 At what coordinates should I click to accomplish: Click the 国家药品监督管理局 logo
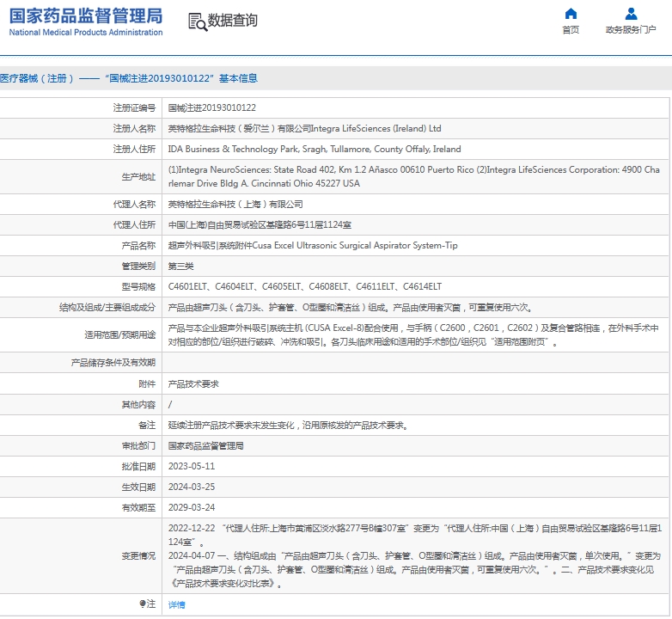click(86, 21)
